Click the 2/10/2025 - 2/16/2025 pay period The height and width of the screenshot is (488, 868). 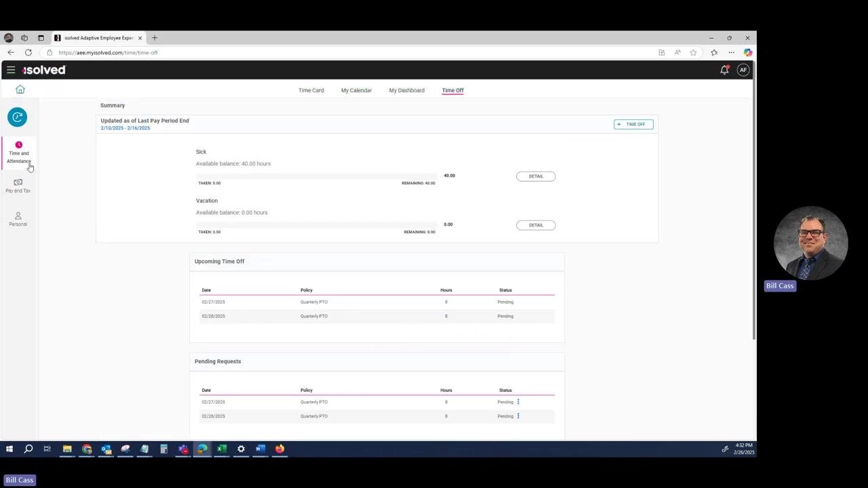point(125,128)
